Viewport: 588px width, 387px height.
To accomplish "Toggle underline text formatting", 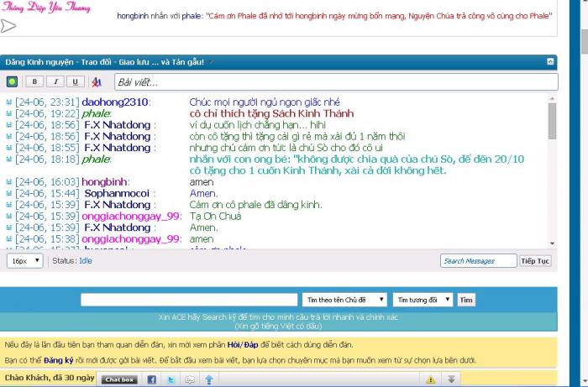I will click(75, 82).
